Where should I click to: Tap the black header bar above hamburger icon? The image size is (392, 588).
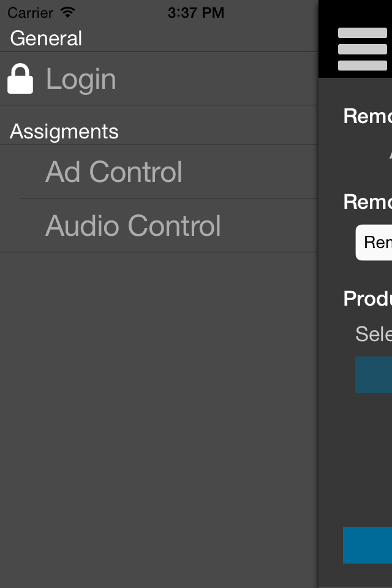click(355, 13)
